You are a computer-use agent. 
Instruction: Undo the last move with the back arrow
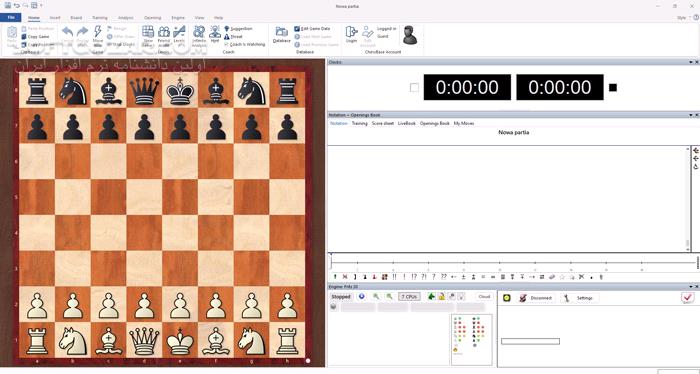pos(68,32)
